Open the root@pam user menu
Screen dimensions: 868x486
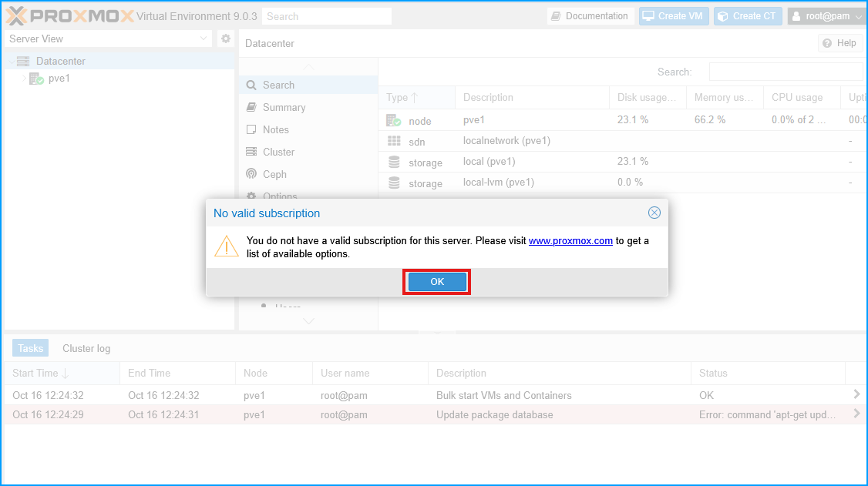tap(826, 15)
